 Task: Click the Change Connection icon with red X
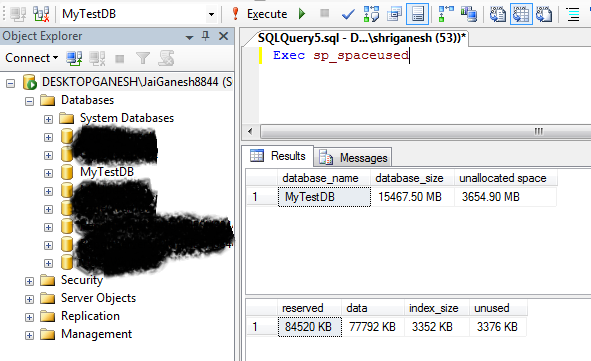(x=41, y=14)
